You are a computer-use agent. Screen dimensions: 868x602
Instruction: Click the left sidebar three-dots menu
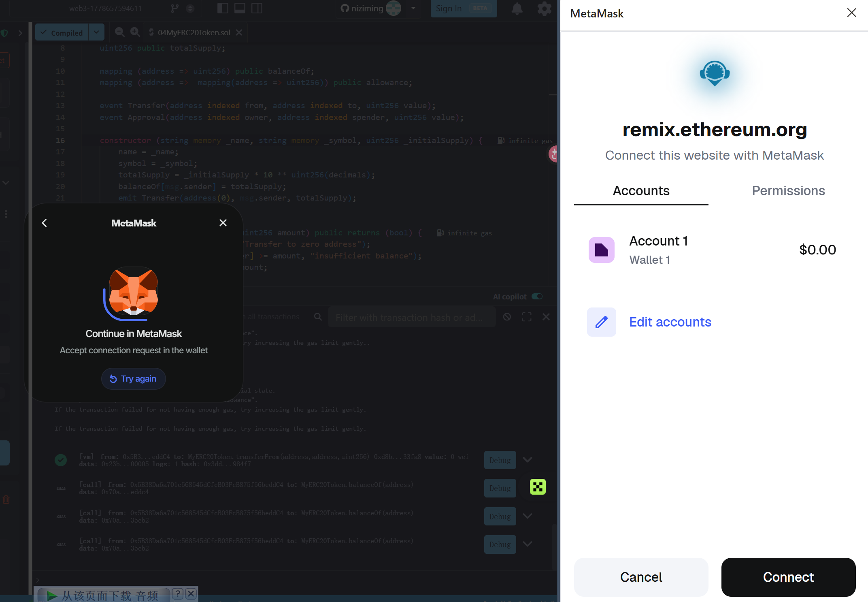click(x=6, y=213)
